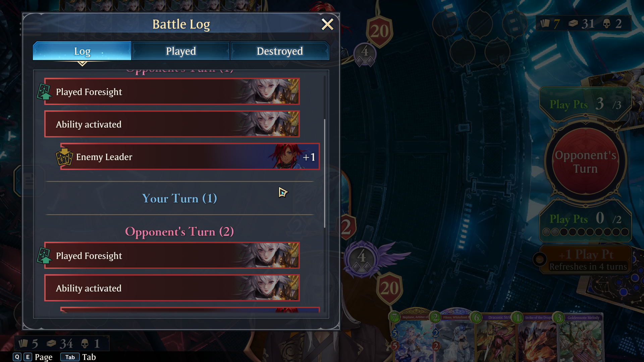This screenshot has height=362, width=644.
Task: Click the opponent's deck count icon
Action: click(x=573, y=23)
